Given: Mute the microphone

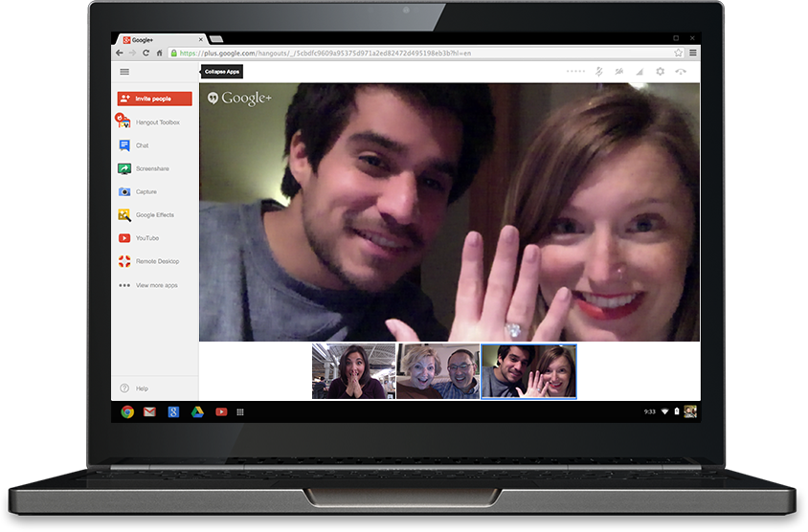Looking at the screenshot, I should click(599, 72).
